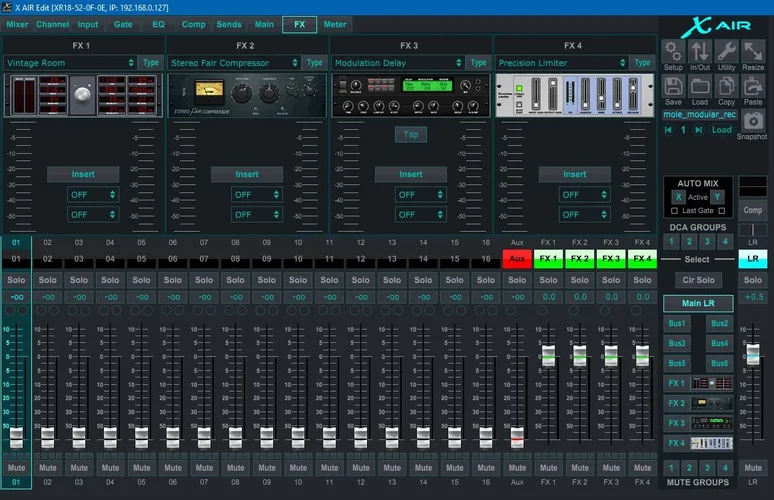Expand the Precision Limiter effect selector
The image size is (774, 500).
tap(562, 63)
